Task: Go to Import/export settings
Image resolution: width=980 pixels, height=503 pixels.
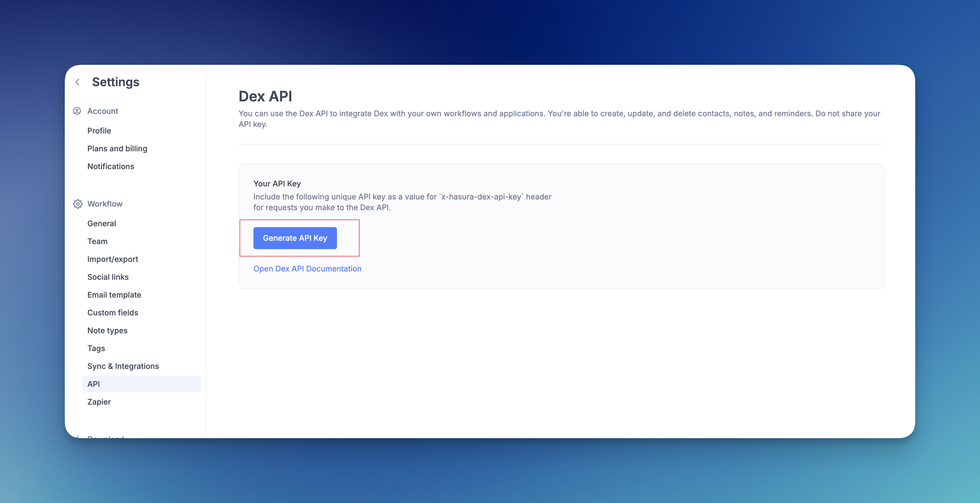Action: (113, 259)
